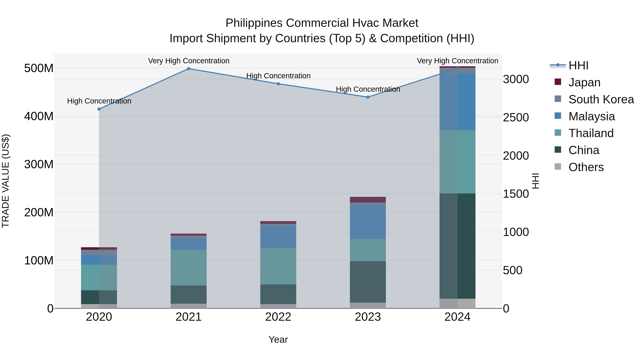The width and height of the screenshot is (644, 362).
Task: Click the 2022 HHI data point
Action: point(278,84)
